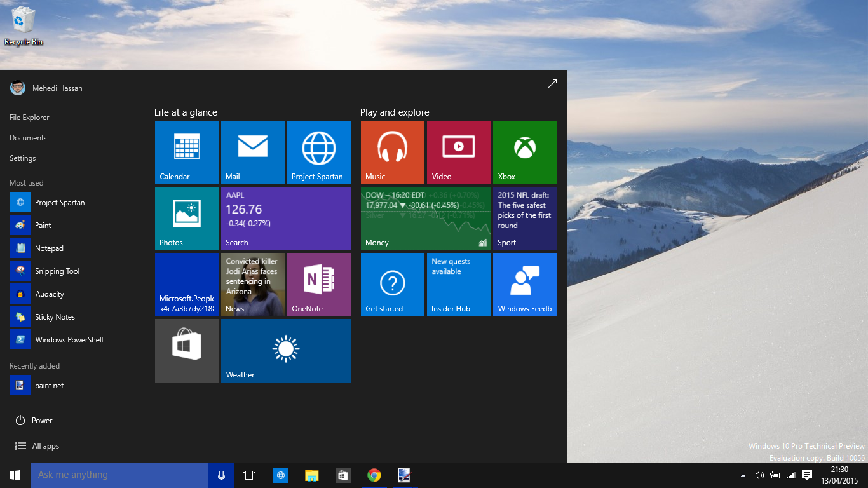This screenshot has width=868, height=488.
Task: Open Settings from the Start menu
Action: (x=23, y=158)
